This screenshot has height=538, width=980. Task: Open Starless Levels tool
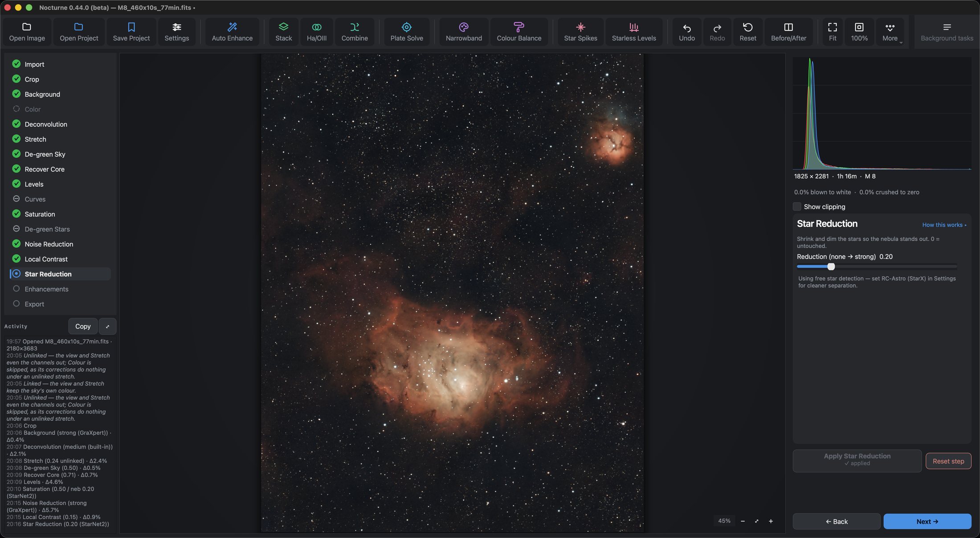[x=634, y=32]
